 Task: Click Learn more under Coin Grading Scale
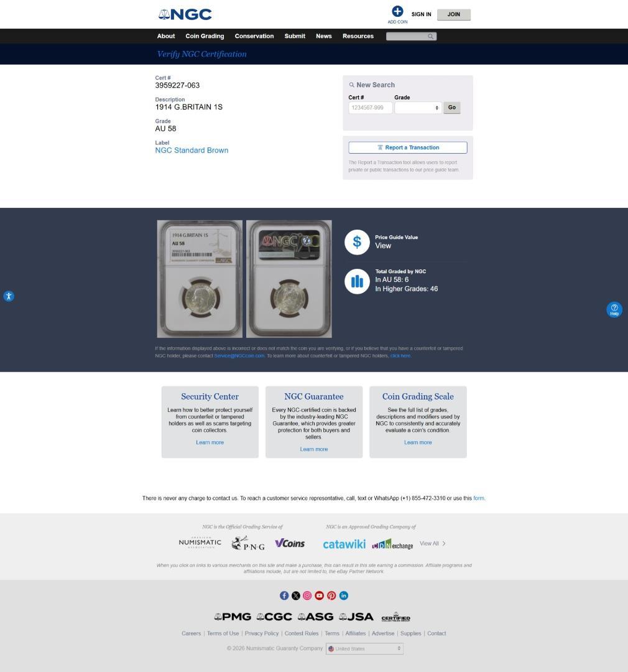pyautogui.click(x=418, y=442)
